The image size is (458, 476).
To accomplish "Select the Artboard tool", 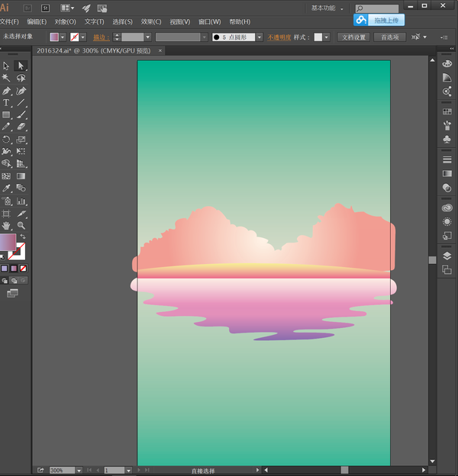I will [x=6, y=214].
